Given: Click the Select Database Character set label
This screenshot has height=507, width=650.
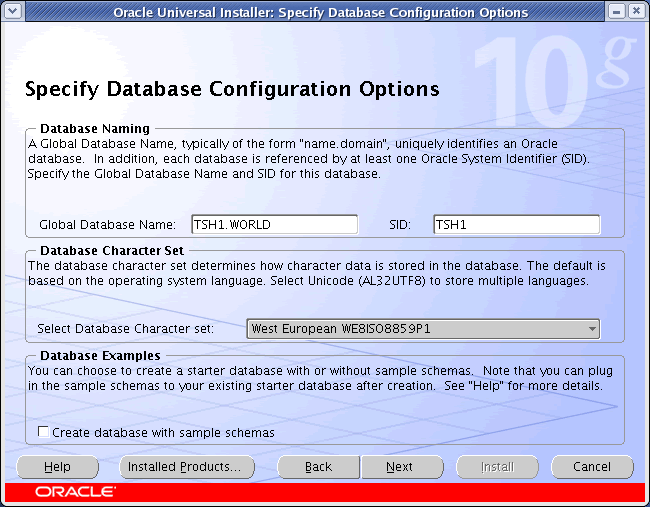Looking at the screenshot, I should click(126, 329).
